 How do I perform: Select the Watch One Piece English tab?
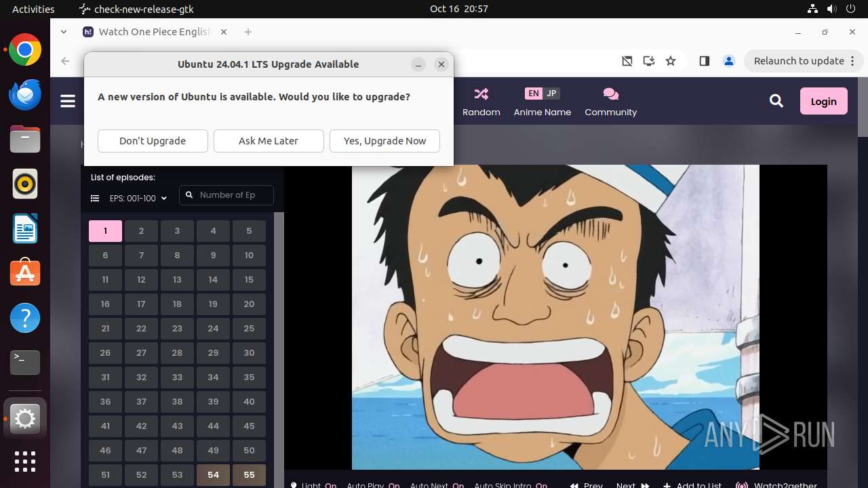(155, 32)
